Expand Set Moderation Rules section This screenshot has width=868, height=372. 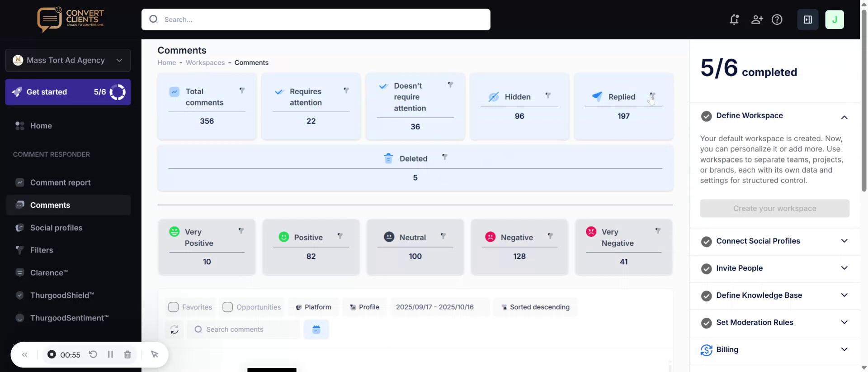(844, 322)
